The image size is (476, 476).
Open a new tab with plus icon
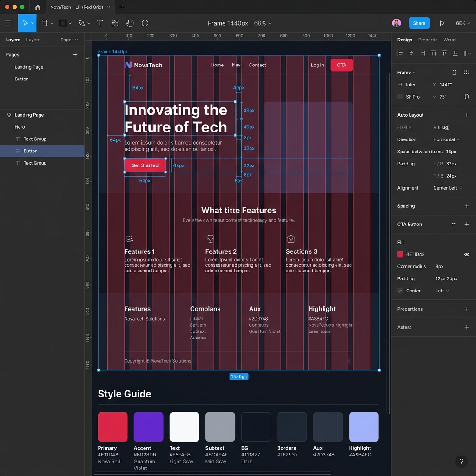coord(122,7)
